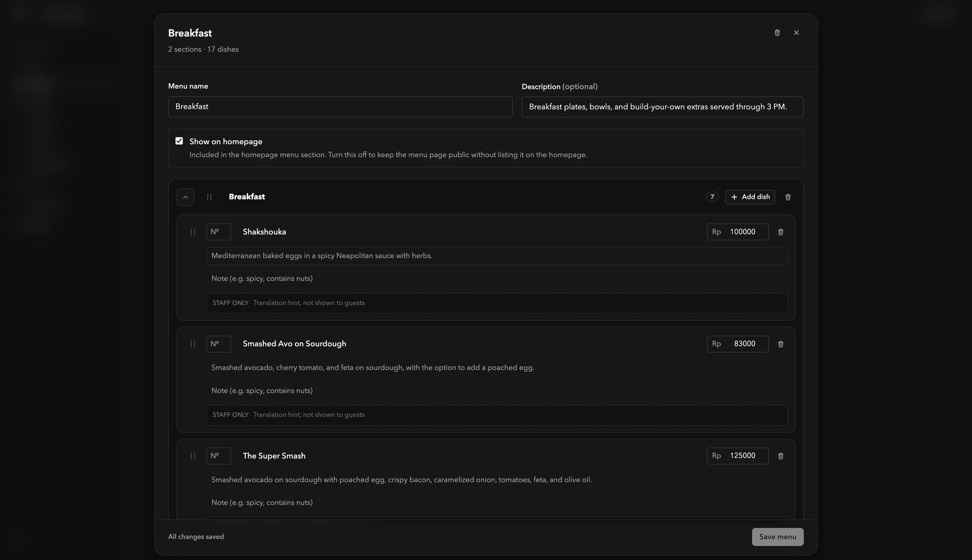Grab The Super Smash drag handle
Viewport: 972px width, 560px height.
click(193, 456)
